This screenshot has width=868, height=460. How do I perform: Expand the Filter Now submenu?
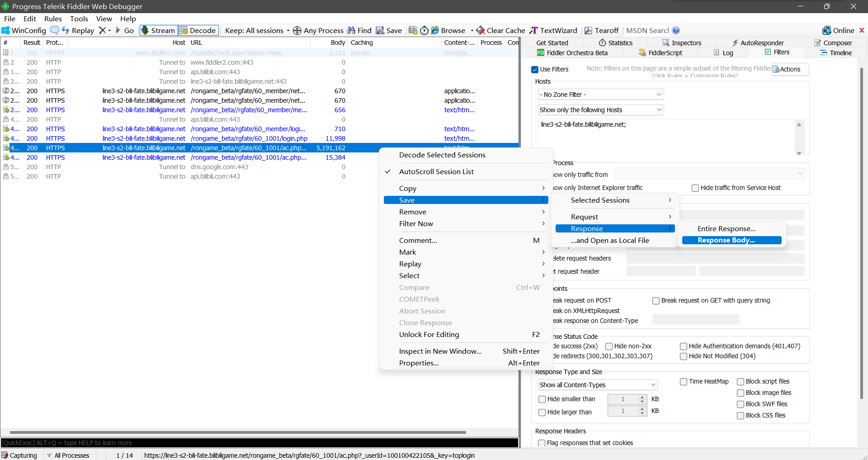(466, 224)
